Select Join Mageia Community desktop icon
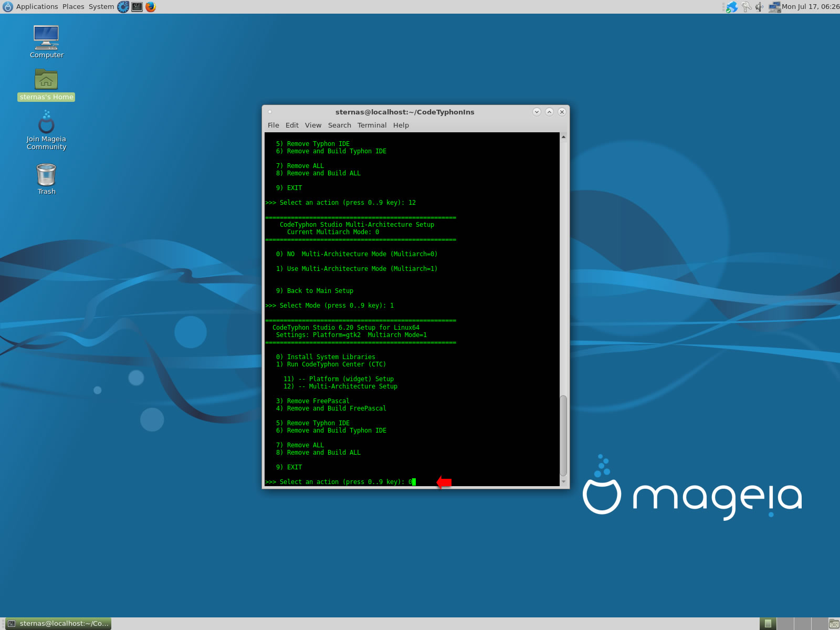The width and height of the screenshot is (840, 630). pyautogui.click(x=46, y=130)
